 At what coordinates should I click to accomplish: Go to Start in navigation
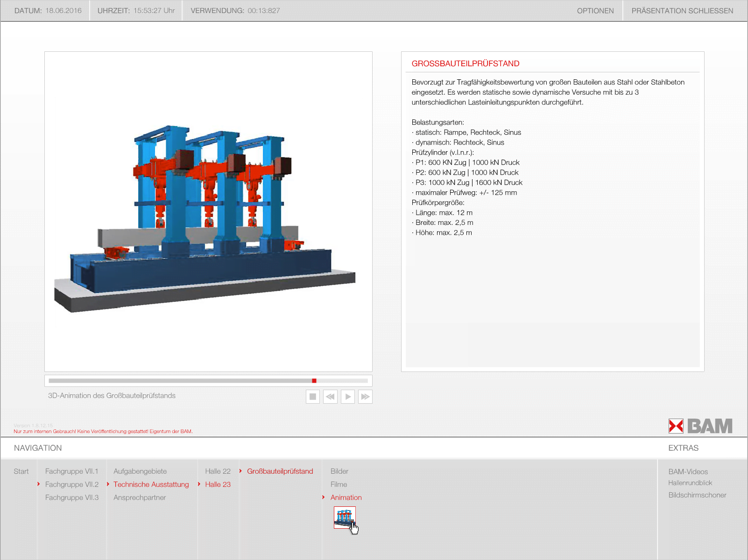[21, 471]
